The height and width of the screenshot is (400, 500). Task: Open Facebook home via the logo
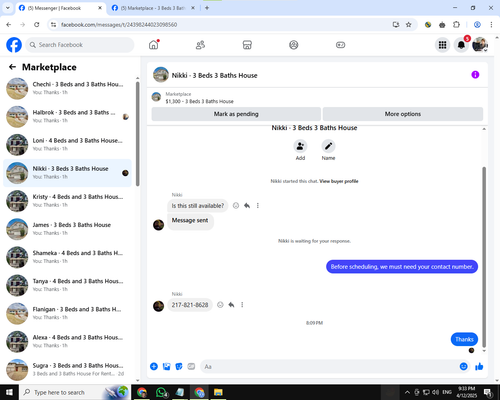tap(14, 45)
